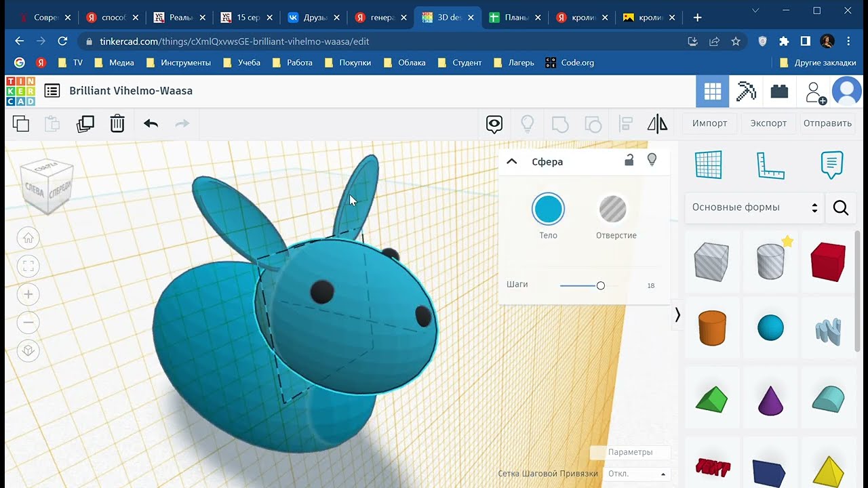
Task: Collapse the shapes panel with the arrow
Action: [x=677, y=314]
